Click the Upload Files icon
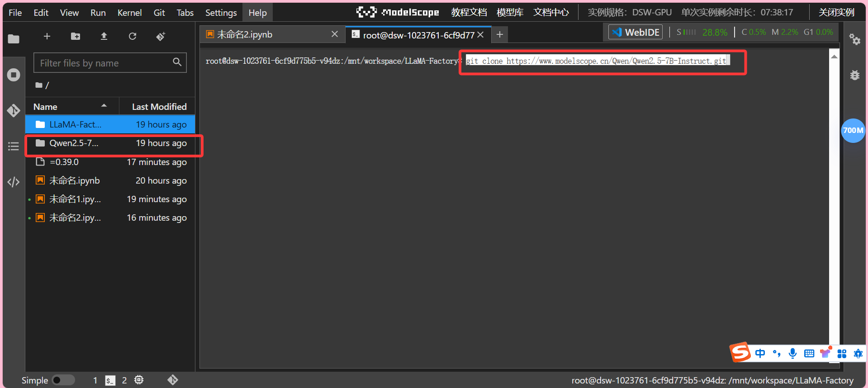Screen dimensions: 868x388 pos(104,36)
